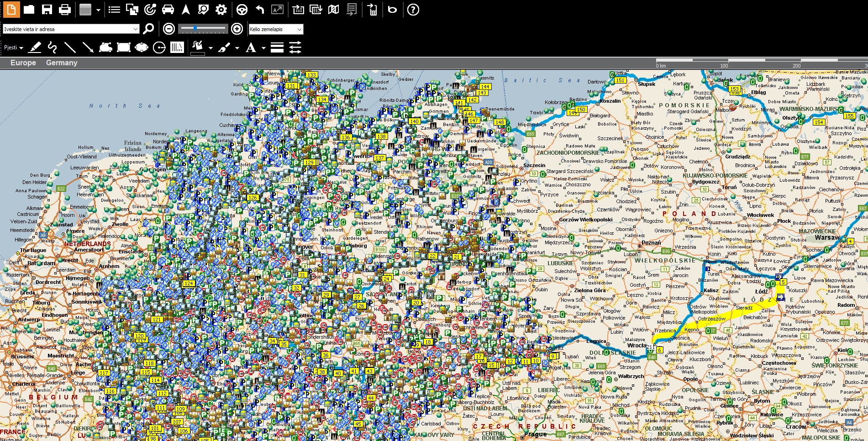This screenshot has height=441, width=868.
Task: Click the Warsaw city label
Action: point(827,237)
